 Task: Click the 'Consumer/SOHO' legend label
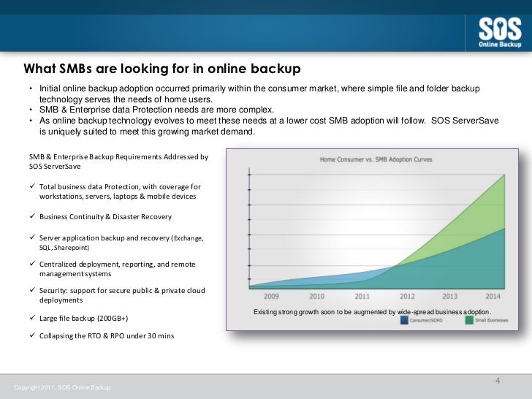(x=426, y=320)
